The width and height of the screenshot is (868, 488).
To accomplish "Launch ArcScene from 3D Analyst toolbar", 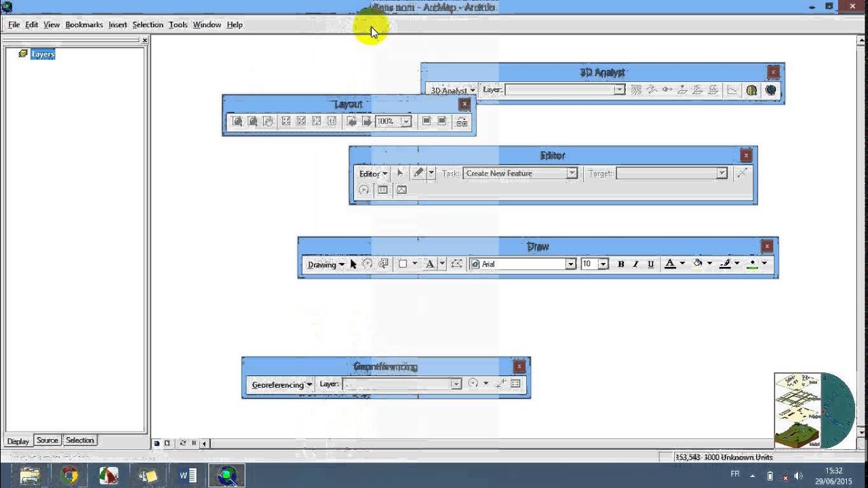I will coord(751,89).
